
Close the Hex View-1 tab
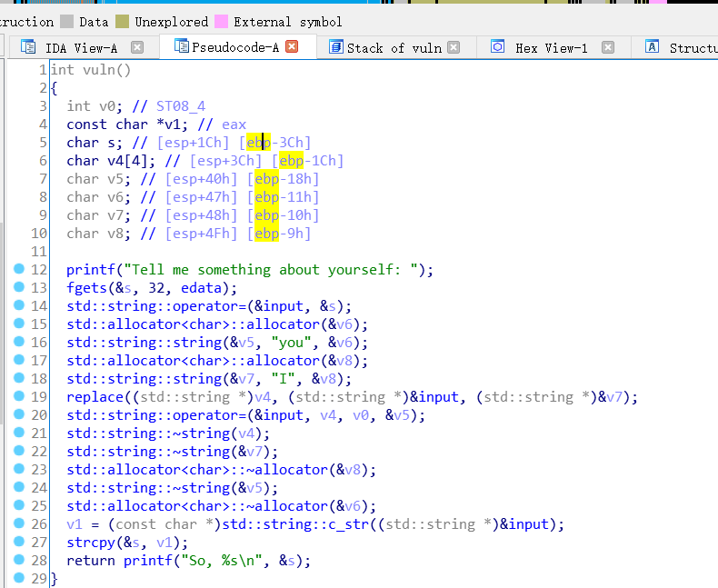tap(608, 47)
